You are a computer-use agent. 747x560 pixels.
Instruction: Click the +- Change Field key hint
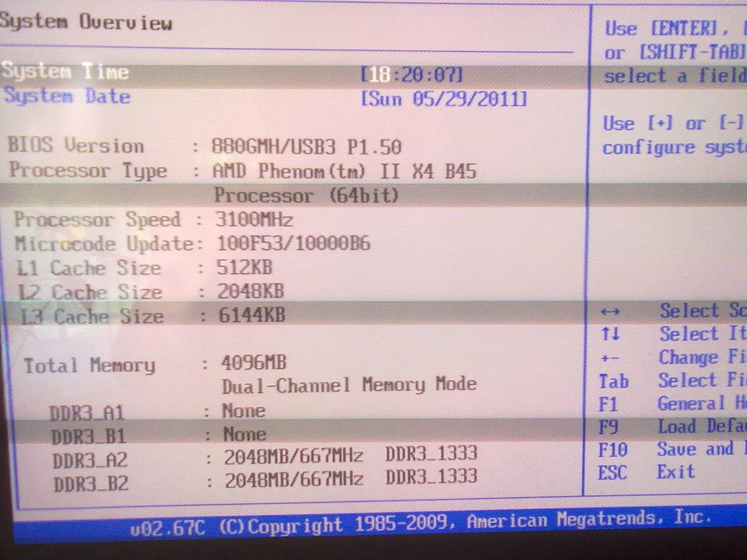tap(610, 358)
